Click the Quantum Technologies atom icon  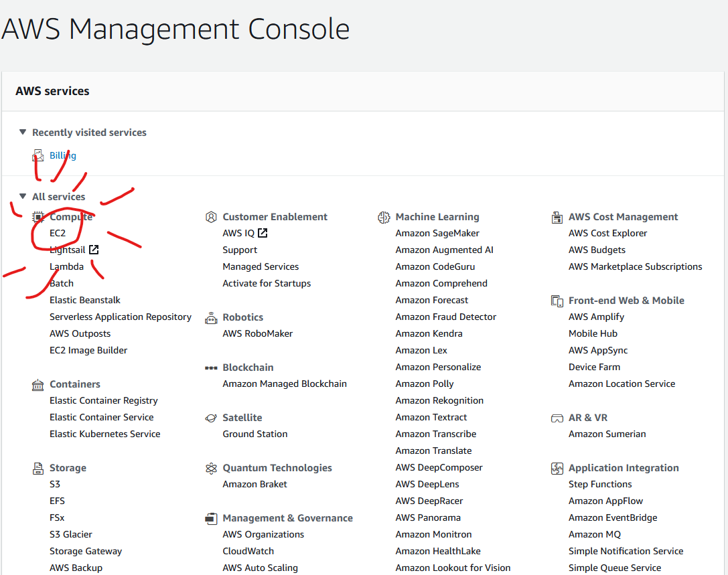point(211,469)
